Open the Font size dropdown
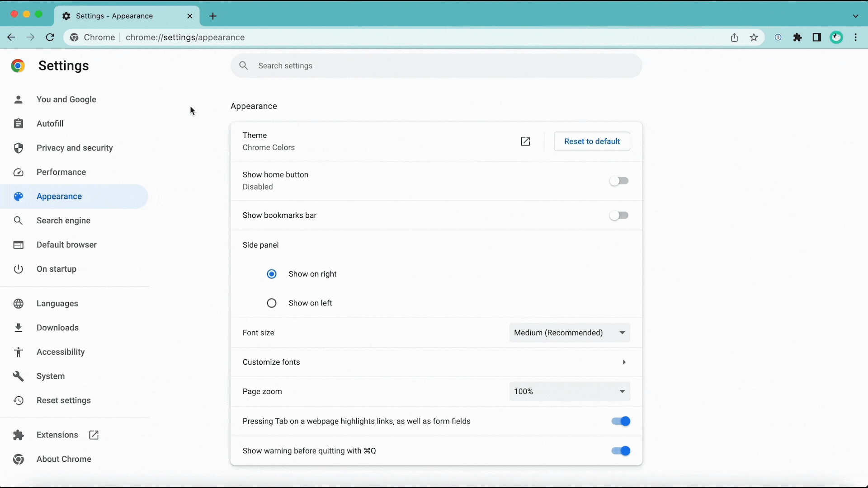868x488 pixels. pos(569,333)
